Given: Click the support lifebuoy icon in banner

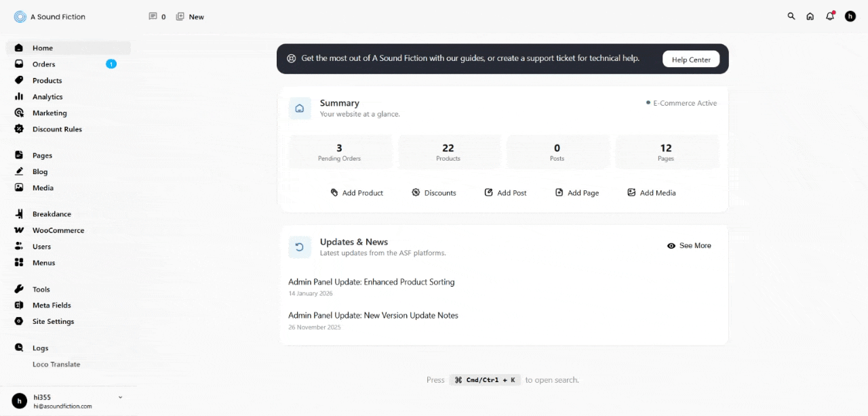Looking at the screenshot, I should point(292,58).
